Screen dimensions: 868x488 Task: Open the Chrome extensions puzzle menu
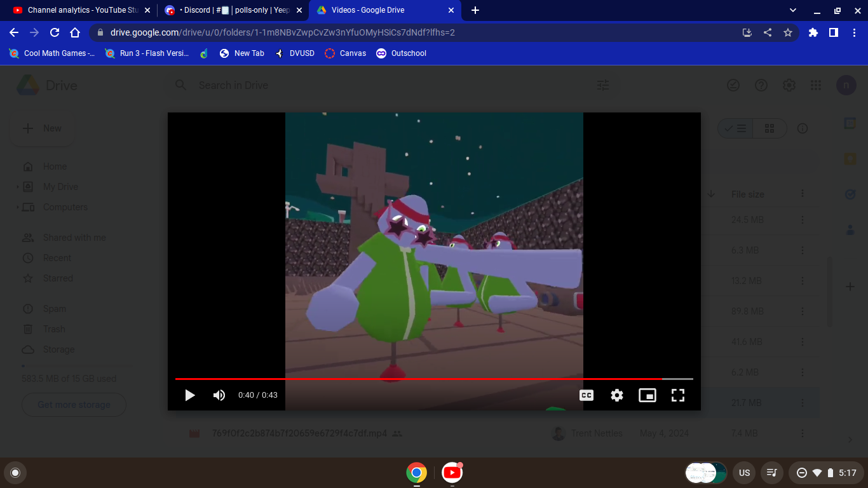(x=813, y=32)
